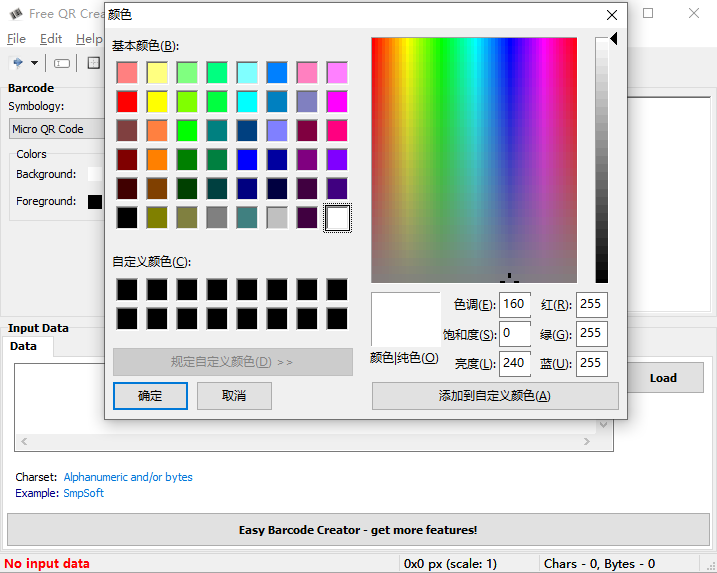Screen dimensions: 717x573
Task: Click the down arrow of data vertical scrollbar
Action: (x=604, y=425)
